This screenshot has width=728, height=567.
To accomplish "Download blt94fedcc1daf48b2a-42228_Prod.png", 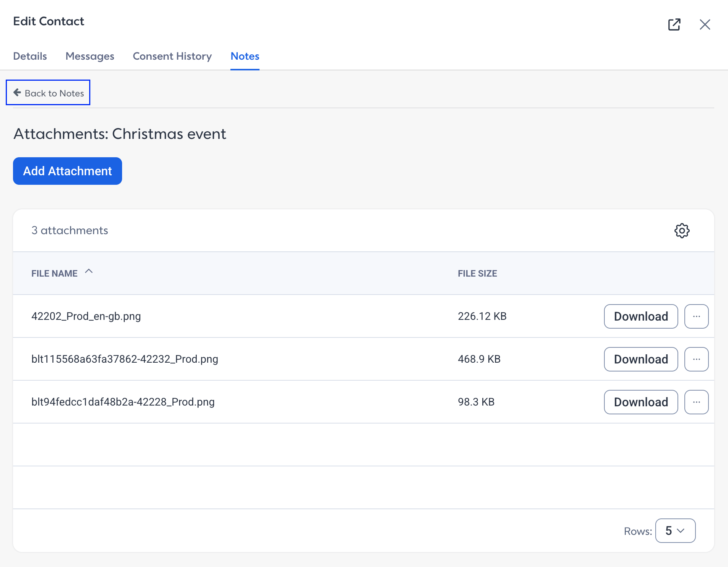I will (641, 402).
